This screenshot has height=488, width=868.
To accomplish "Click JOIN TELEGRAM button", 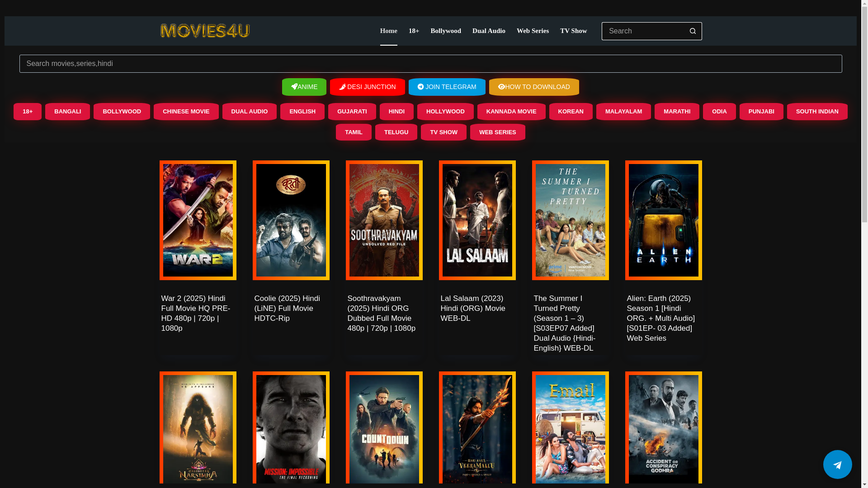I will pos(447,87).
